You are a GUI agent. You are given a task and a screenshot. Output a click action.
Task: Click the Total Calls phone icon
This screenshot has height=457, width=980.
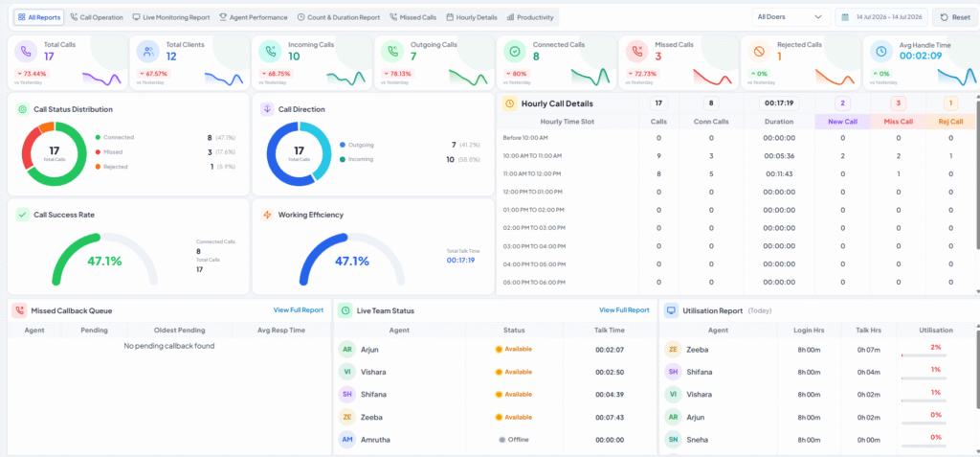click(26, 52)
